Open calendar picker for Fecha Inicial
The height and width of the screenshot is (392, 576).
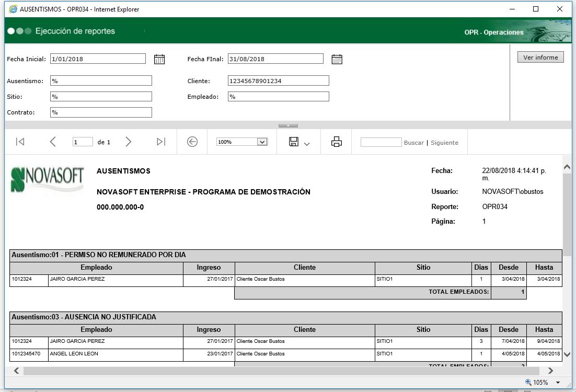click(x=159, y=59)
